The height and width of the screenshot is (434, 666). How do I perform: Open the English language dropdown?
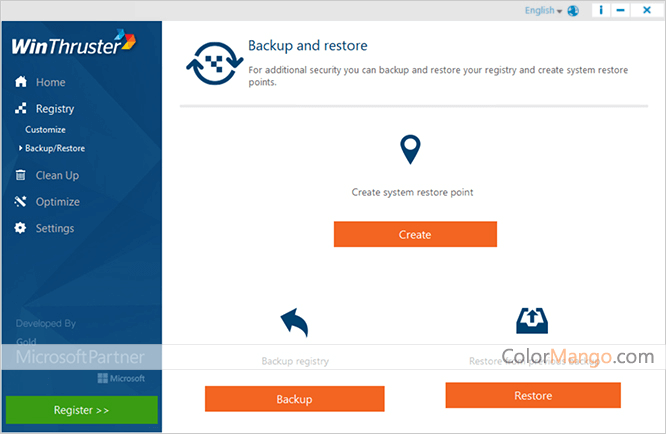(543, 11)
